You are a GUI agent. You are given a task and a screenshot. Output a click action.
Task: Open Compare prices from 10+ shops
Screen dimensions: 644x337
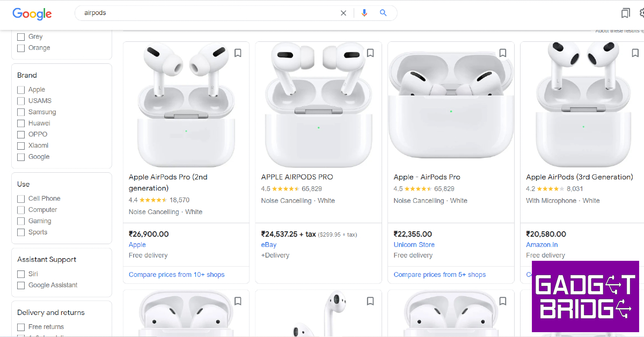tap(177, 275)
